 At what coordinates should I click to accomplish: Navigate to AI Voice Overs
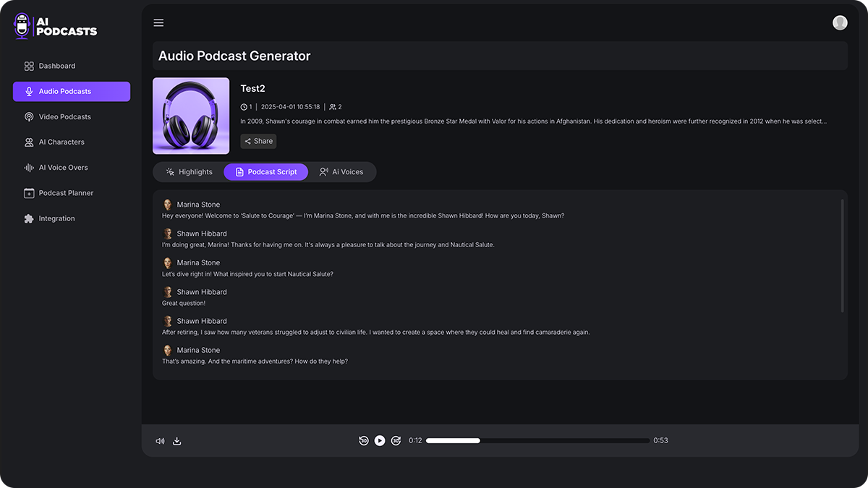point(63,168)
